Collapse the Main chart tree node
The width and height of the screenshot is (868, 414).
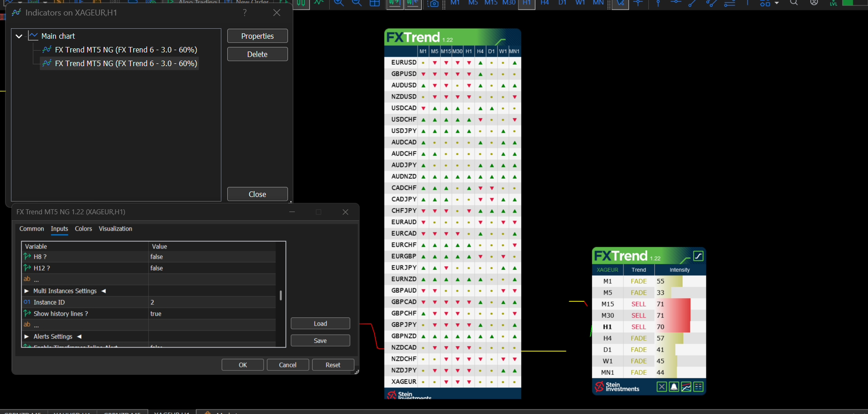(19, 36)
